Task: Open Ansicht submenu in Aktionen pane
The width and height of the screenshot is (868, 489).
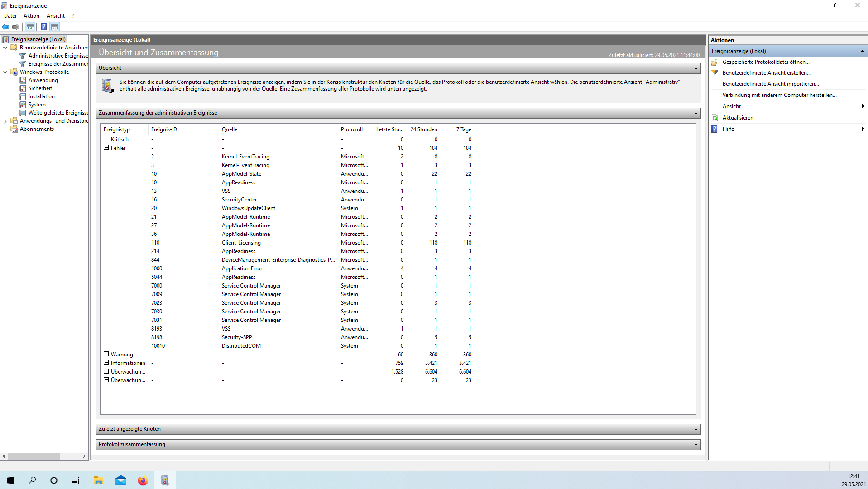Action: click(788, 106)
